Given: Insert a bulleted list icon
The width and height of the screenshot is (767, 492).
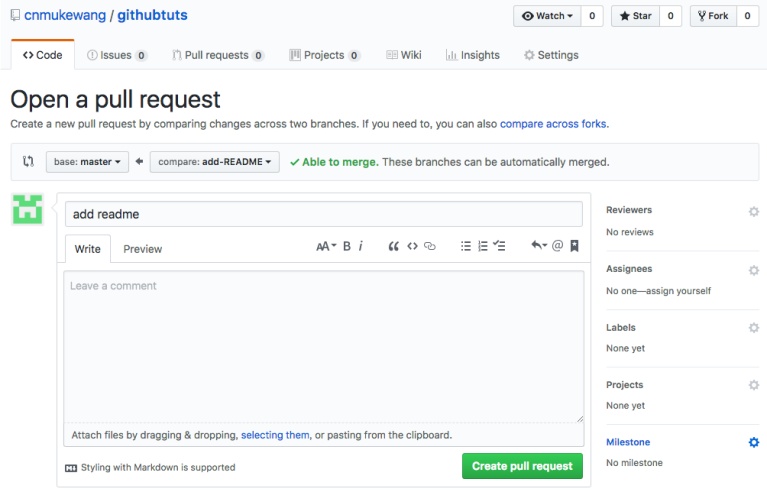Looking at the screenshot, I should pyautogui.click(x=466, y=246).
